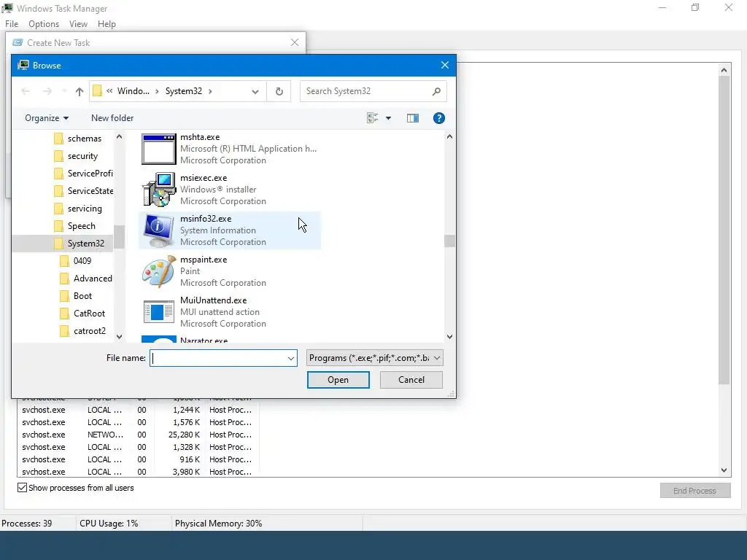Click the file list scrollbar thumb

click(449, 241)
